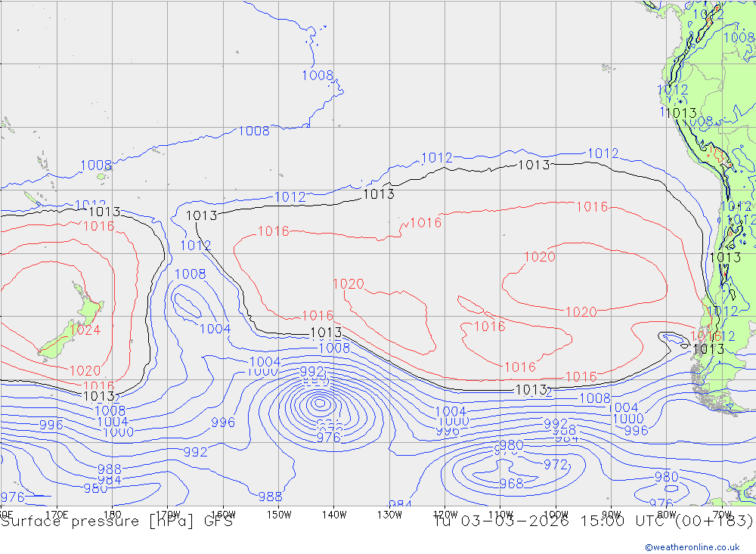Click New Zealand's South Island on the map
Viewport: 756px width, 554px height.
click(58, 341)
